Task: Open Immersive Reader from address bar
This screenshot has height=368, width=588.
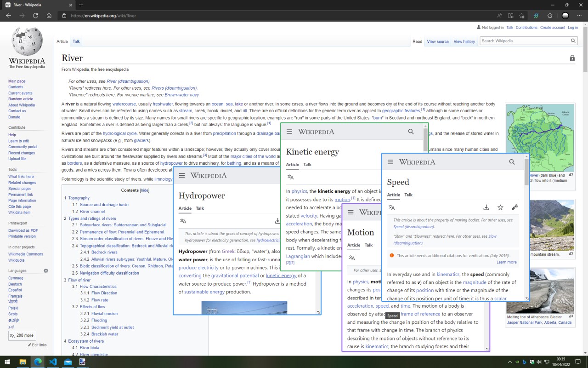Action: [510, 16]
